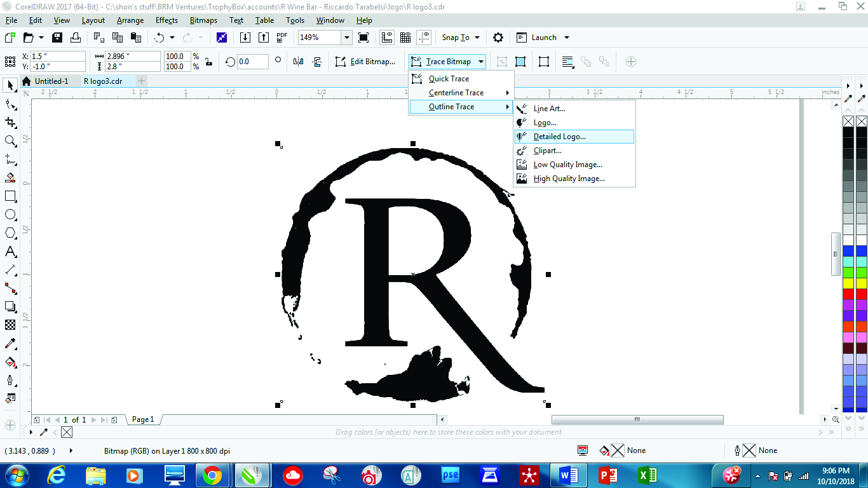Open the Ellipse tool
The height and width of the screenshot is (488, 868).
point(10,215)
